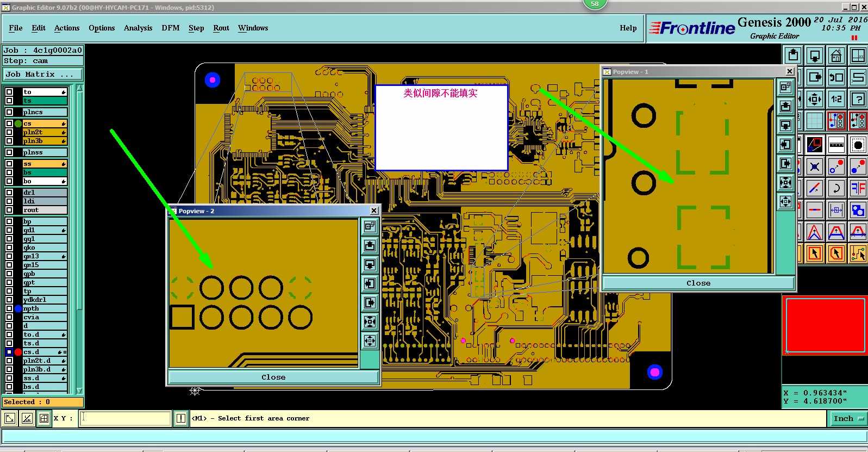The width and height of the screenshot is (868, 452).
Task: Toggle the pln2t layer checkbox
Action: coord(9,132)
